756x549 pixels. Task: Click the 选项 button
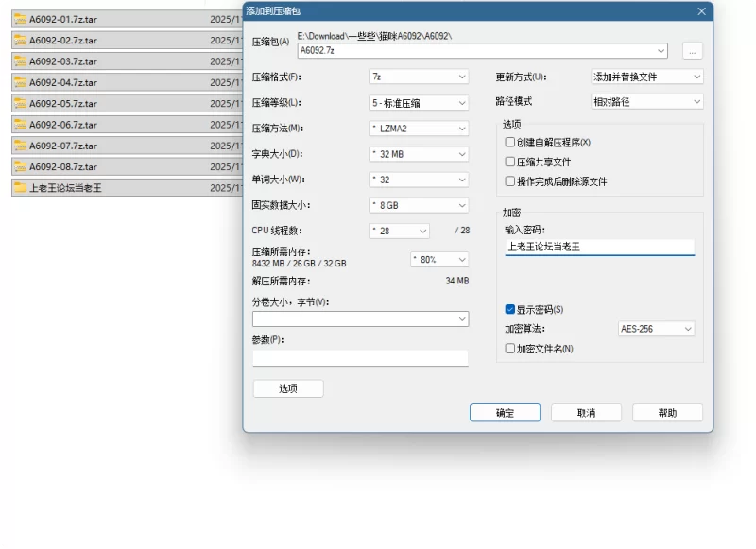pyautogui.click(x=288, y=388)
